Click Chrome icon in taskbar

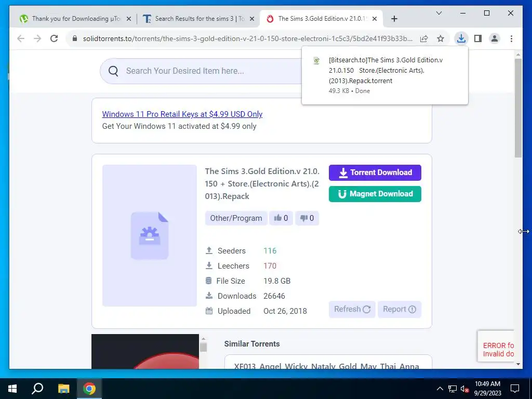click(x=89, y=389)
